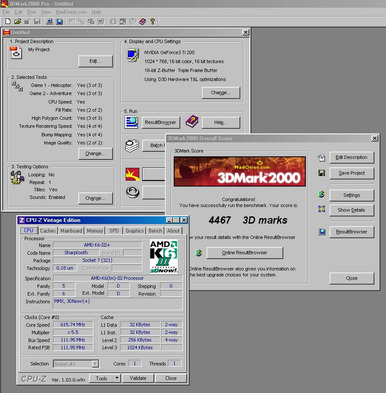Click the globe icon beside Online ResultBrowser
This screenshot has height=393, width=386.
(x=199, y=253)
